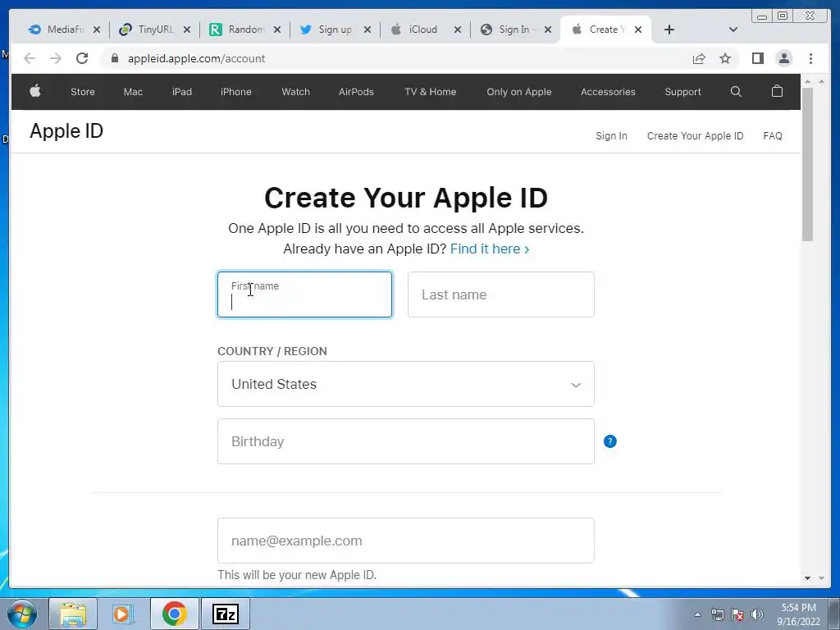Click the volume speaker tray icon
Screen dimensions: 840x630
click(756, 614)
